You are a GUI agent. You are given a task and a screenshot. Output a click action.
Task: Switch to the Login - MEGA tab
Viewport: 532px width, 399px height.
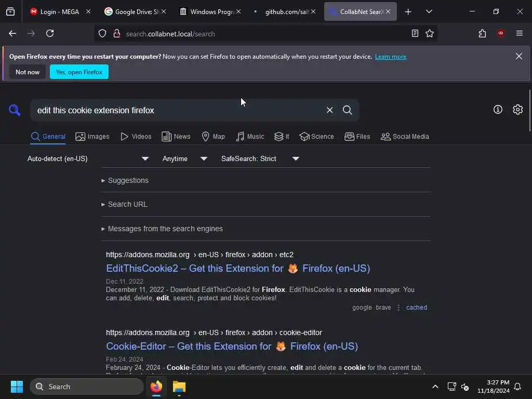click(x=59, y=12)
